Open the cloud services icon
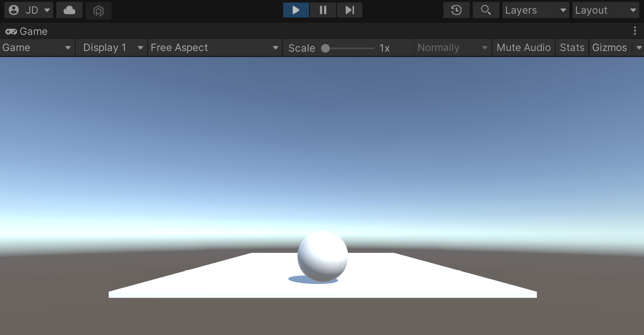Viewport: 644px width, 335px height. [70, 10]
